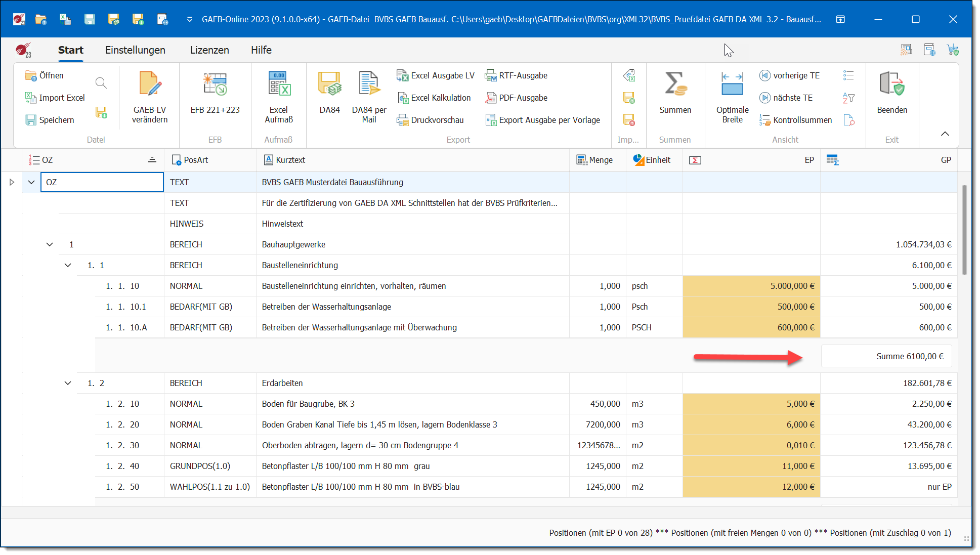
Task: Switch to the Lizenzen tab
Action: (x=209, y=50)
